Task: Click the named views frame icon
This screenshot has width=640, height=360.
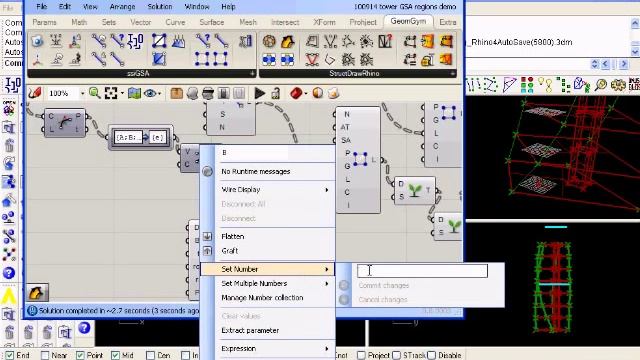Action: pos(111,93)
